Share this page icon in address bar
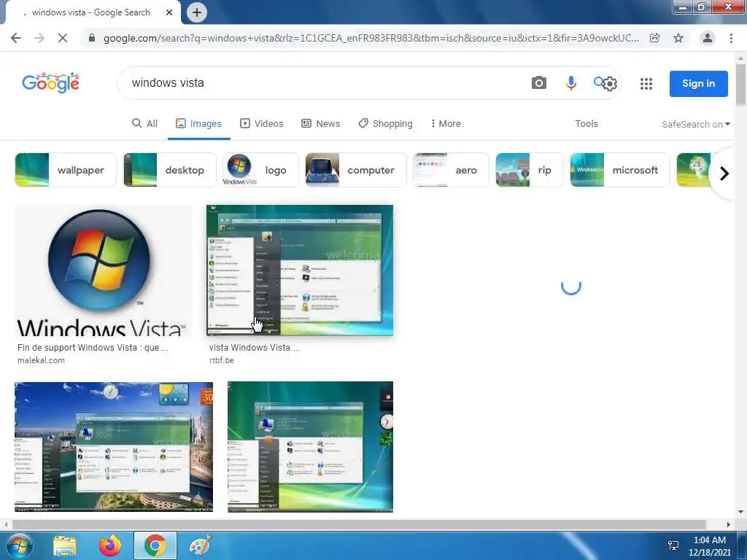This screenshot has width=747, height=560. tap(655, 38)
